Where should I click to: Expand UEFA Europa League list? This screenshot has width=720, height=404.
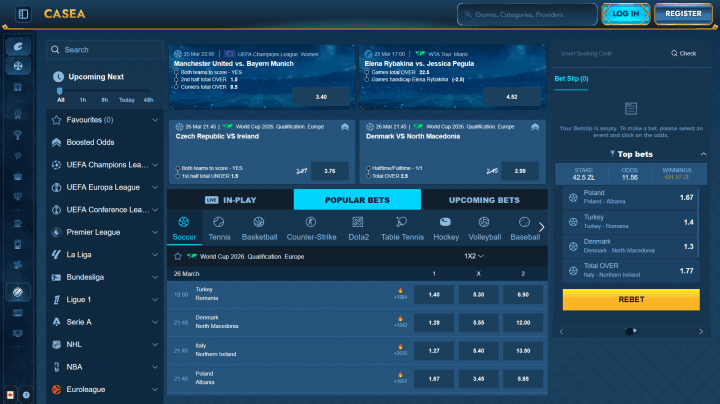point(155,187)
